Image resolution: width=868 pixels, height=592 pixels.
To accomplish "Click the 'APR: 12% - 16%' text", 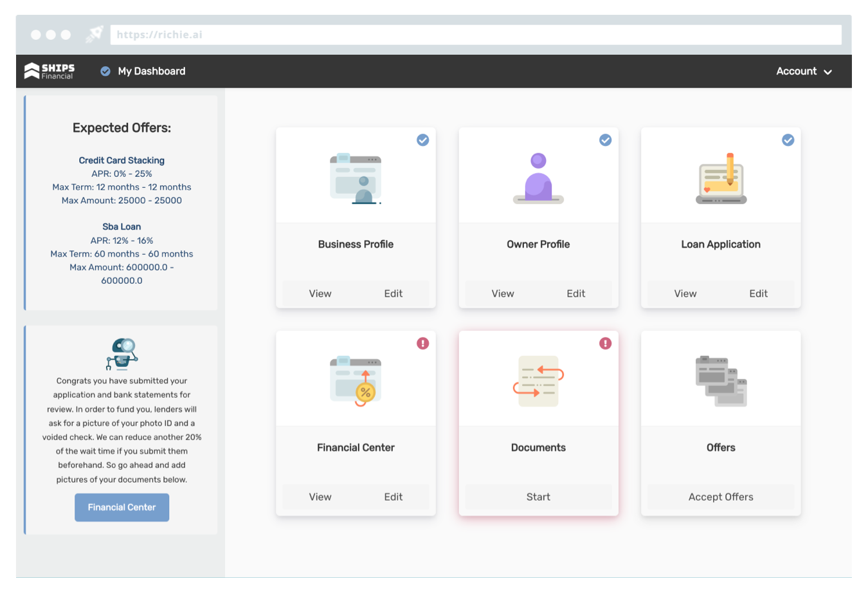I will pos(122,241).
